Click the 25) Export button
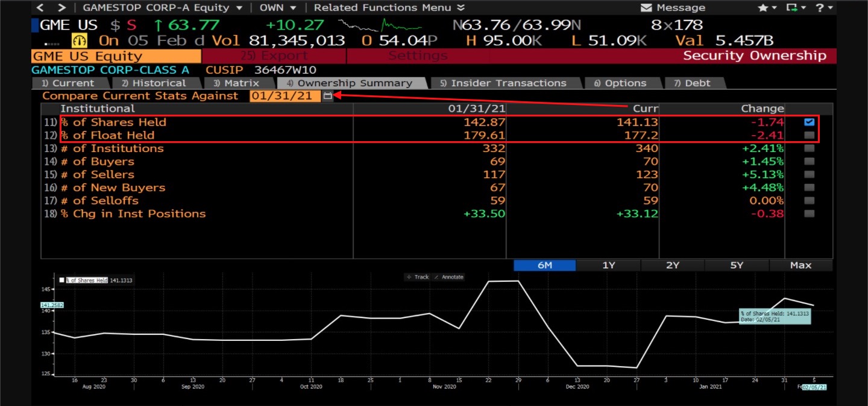The image size is (868, 406). coord(274,56)
